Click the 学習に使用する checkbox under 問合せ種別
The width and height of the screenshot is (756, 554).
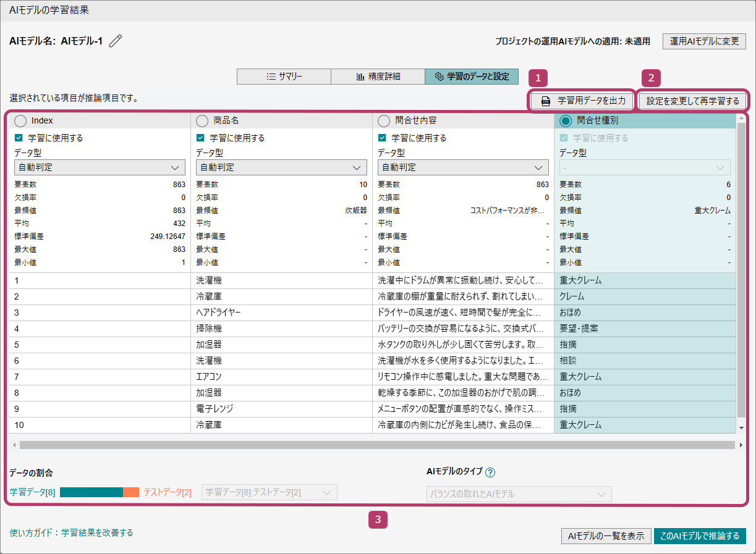tap(564, 138)
